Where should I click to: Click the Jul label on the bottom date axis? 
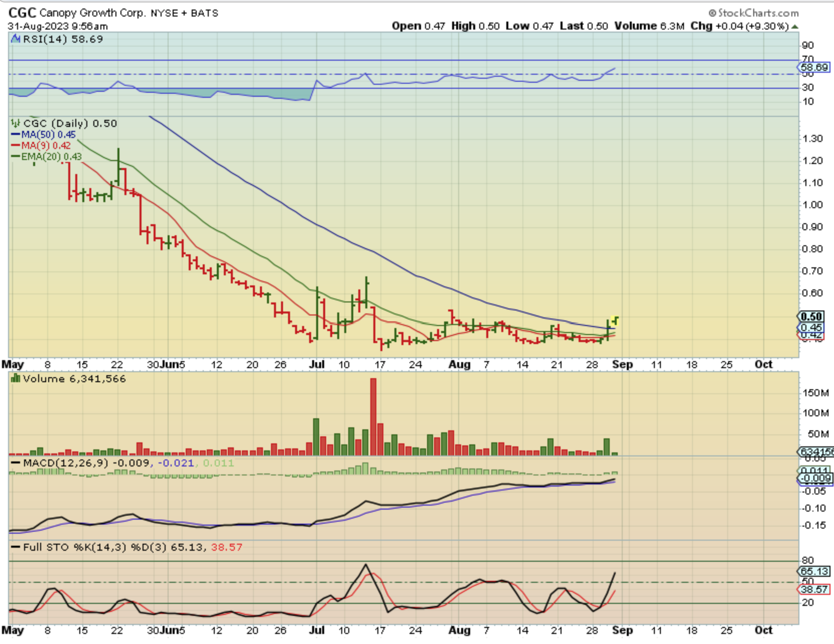pos(316,630)
